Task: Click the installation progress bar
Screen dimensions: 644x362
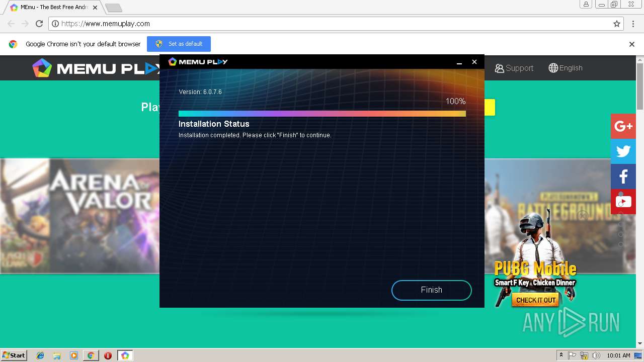Action: [x=322, y=114]
